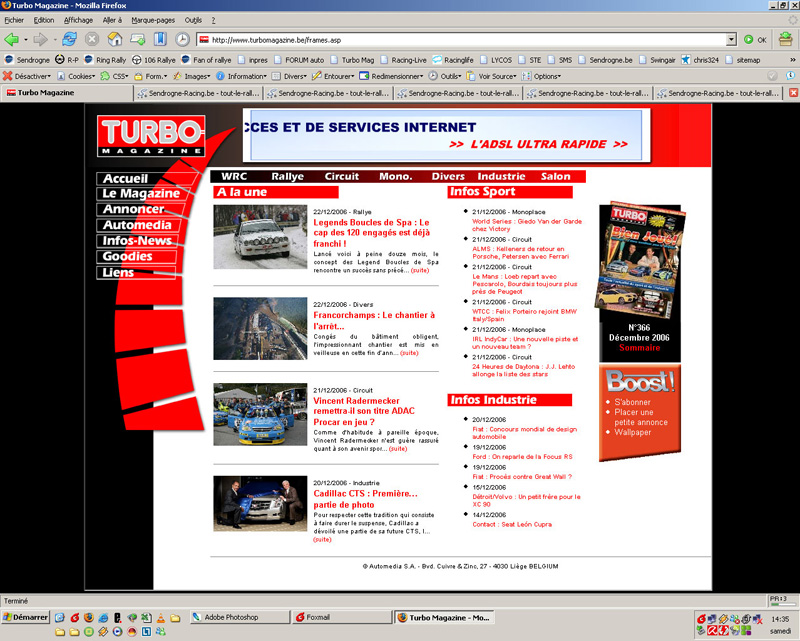Expand the address bar URL dropdown arrow

click(731, 40)
